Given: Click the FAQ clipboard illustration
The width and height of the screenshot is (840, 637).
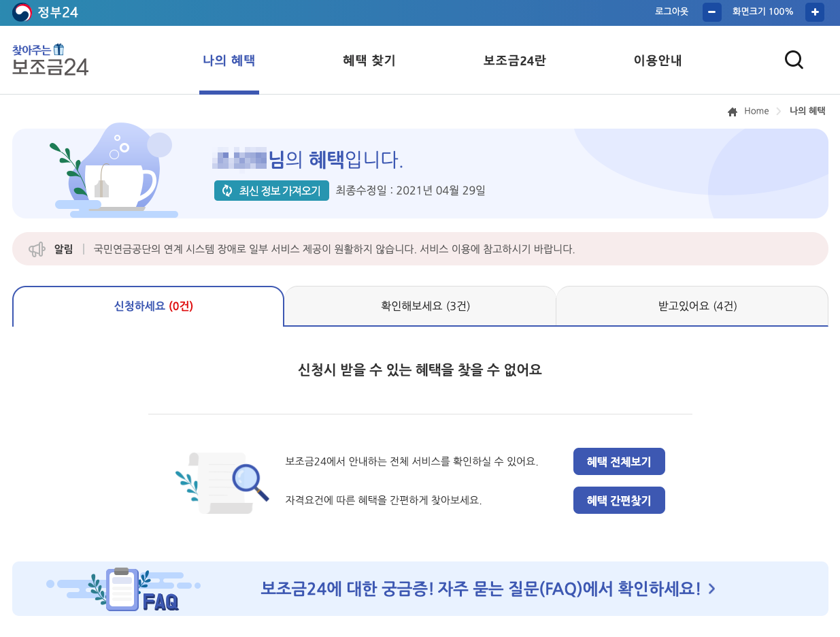Looking at the screenshot, I should (x=122, y=589).
